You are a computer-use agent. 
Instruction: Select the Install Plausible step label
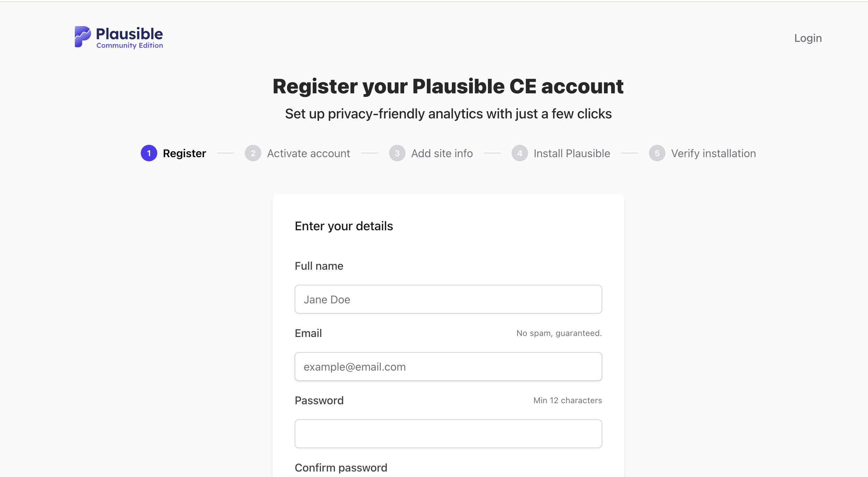pyautogui.click(x=572, y=153)
